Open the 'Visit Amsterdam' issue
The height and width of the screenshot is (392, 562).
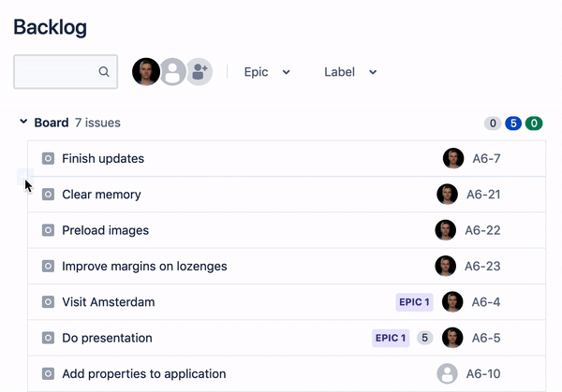109,302
